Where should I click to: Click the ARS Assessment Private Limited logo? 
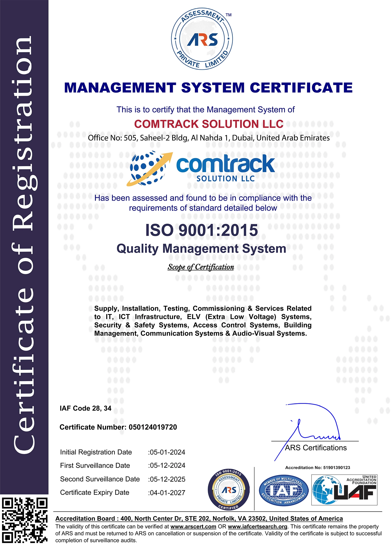(202, 39)
